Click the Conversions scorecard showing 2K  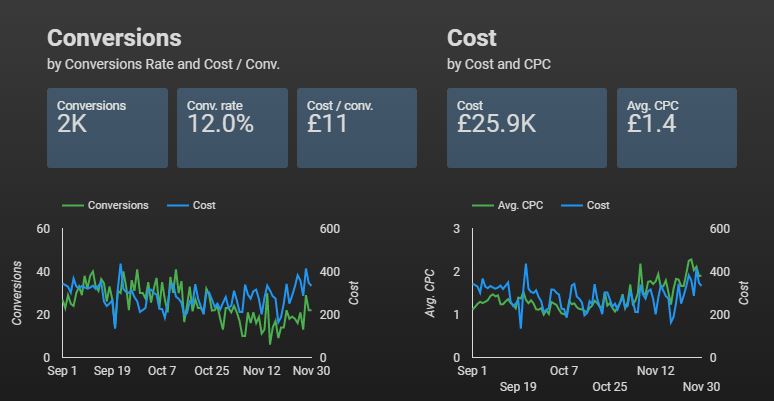pyautogui.click(x=106, y=127)
